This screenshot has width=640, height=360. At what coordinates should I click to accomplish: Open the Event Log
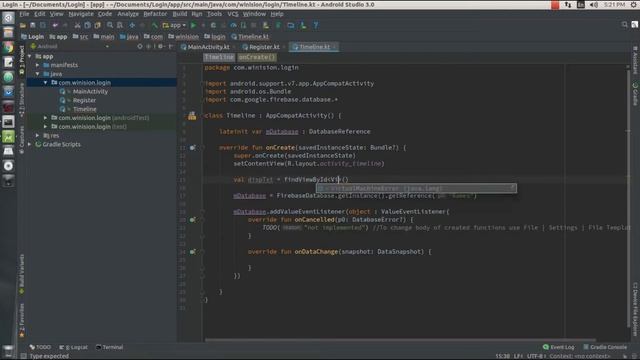(x=558, y=347)
